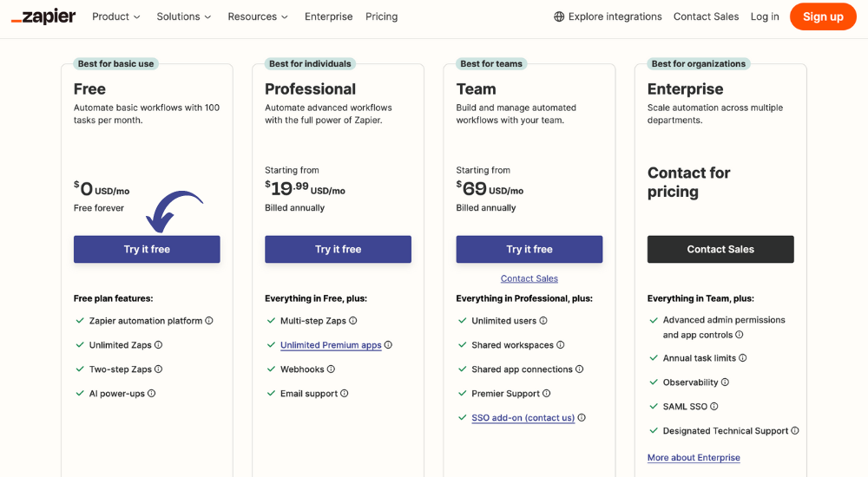Viewport: 868px width, 477px height.
Task: Open info icon next to Shared workspaces
Action: [561, 345]
